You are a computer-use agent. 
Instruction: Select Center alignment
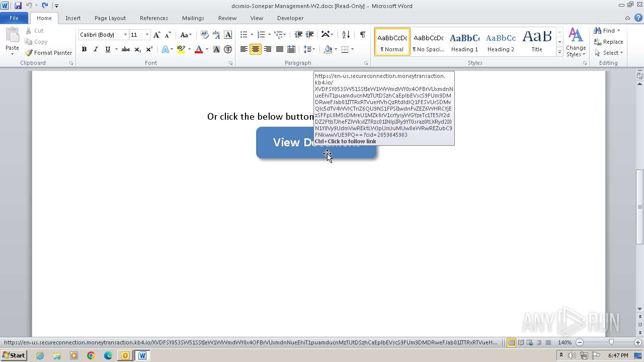(x=256, y=49)
